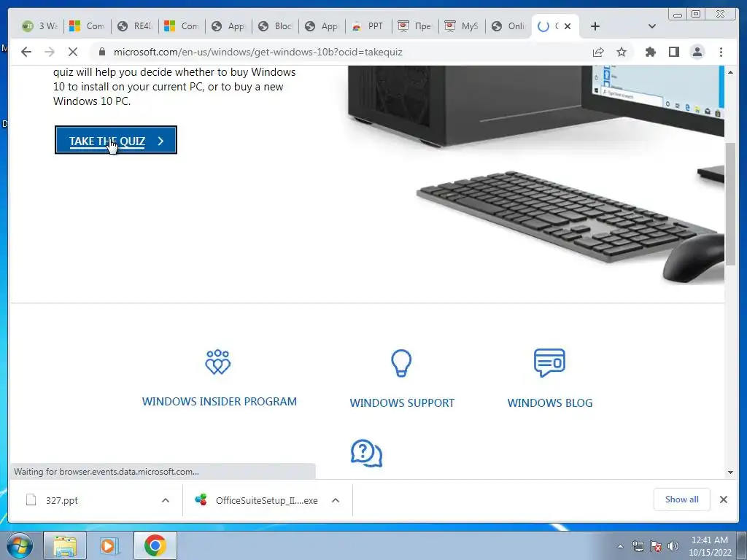Switch to the second 'Com' tab
The height and width of the screenshot is (560, 747).
tap(182, 26)
